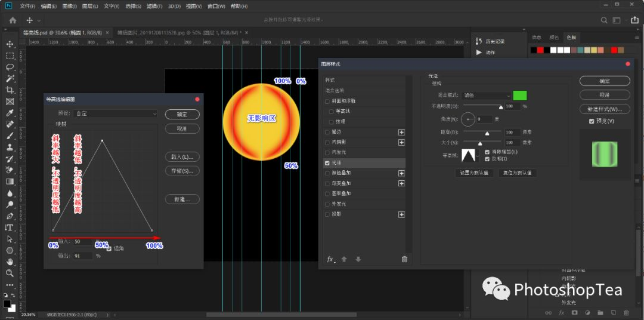
Task: Select the Path Selection tool
Action: pos(10,239)
